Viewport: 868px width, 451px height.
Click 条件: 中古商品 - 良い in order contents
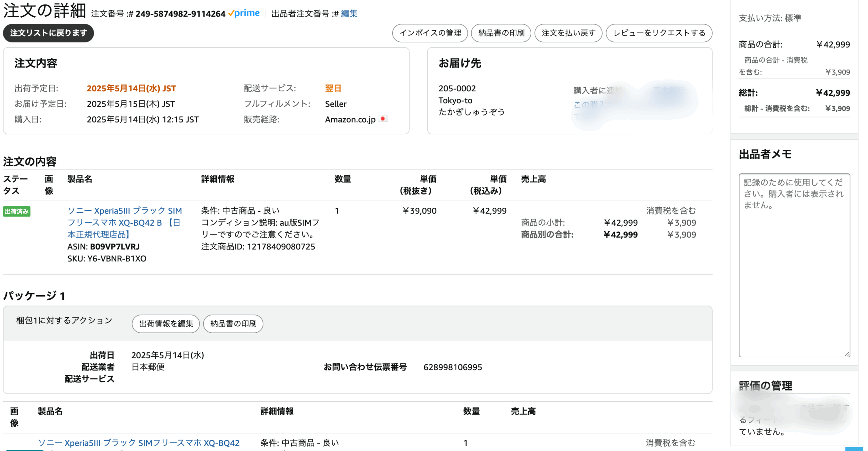240,211
